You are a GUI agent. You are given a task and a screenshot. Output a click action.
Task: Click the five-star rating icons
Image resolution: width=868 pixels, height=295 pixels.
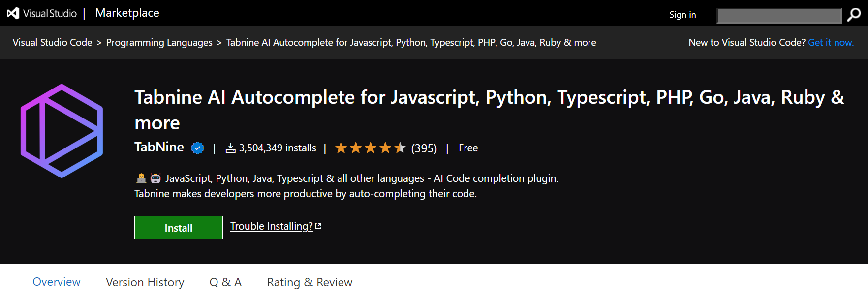coord(370,148)
